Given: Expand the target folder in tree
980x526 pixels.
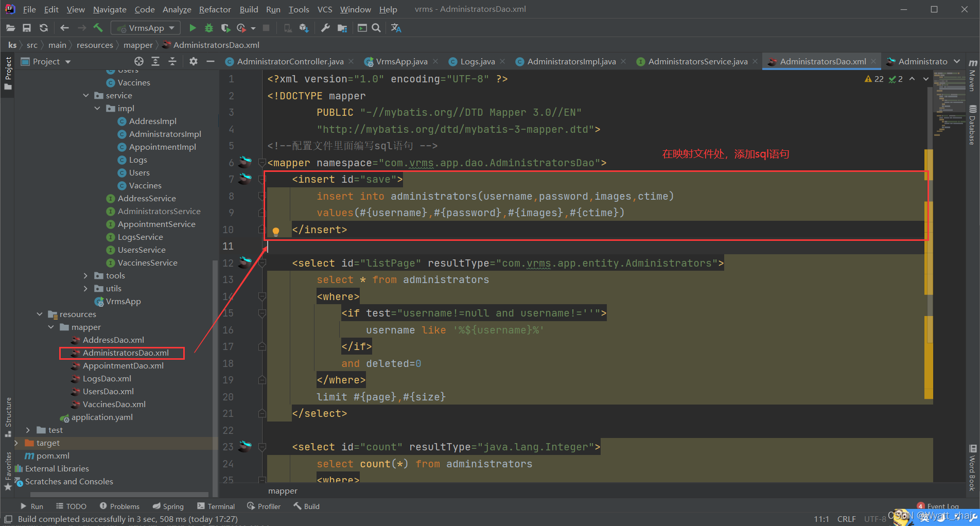Looking at the screenshot, I should pyautogui.click(x=16, y=443).
